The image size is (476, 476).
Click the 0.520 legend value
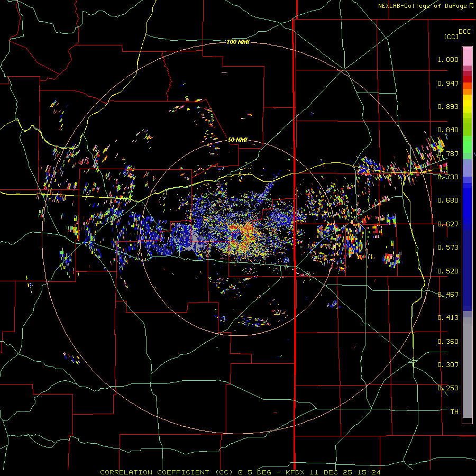coord(448,271)
